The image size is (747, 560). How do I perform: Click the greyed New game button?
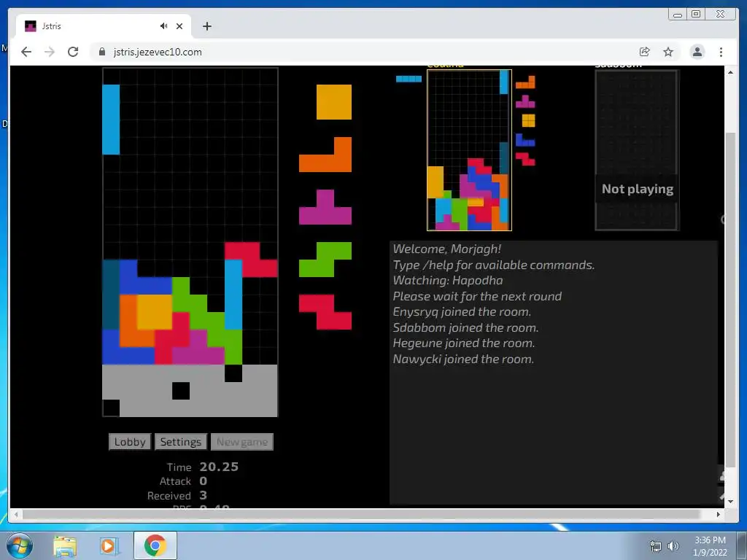pyautogui.click(x=242, y=442)
